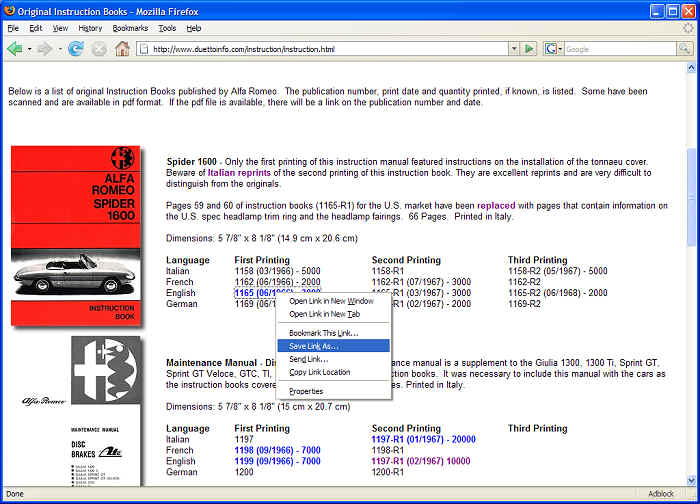Open the 1197-R1 (01/1967) - 20000 link
Image resolution: width=700 pixels, height=504 pixels.
[x=424, y=439]
